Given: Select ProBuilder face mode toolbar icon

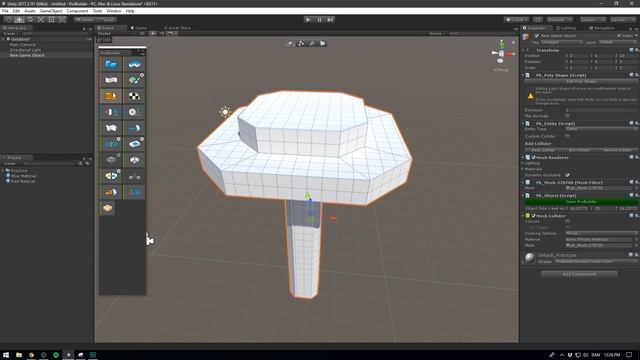Looking at the screenshot, I should (x=323, y=43).
